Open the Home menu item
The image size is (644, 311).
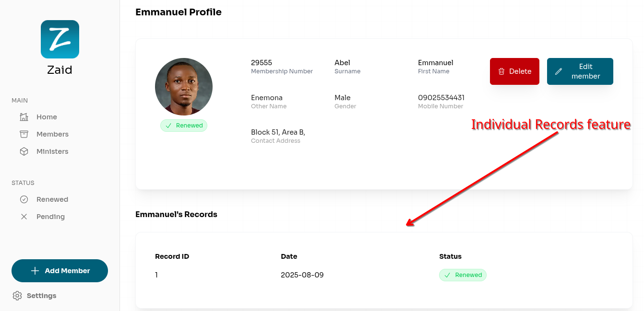47,117
